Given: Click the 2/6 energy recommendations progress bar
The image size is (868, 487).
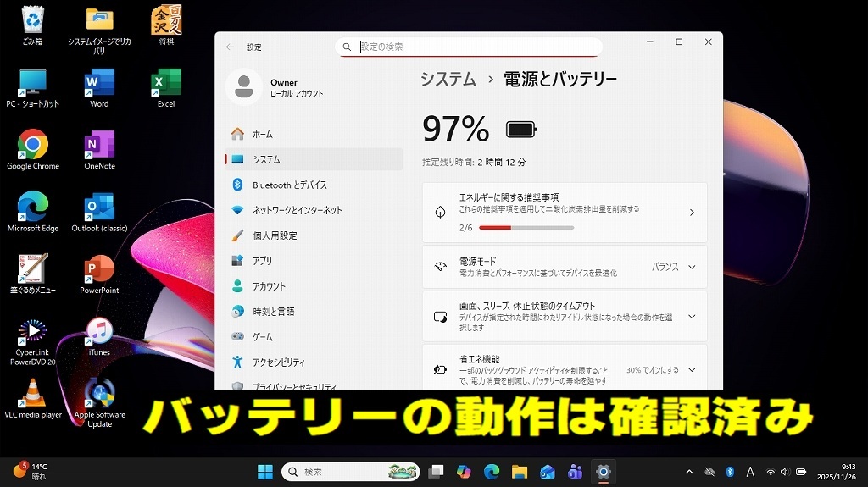Looking at the screenshot, I should 526,228.
